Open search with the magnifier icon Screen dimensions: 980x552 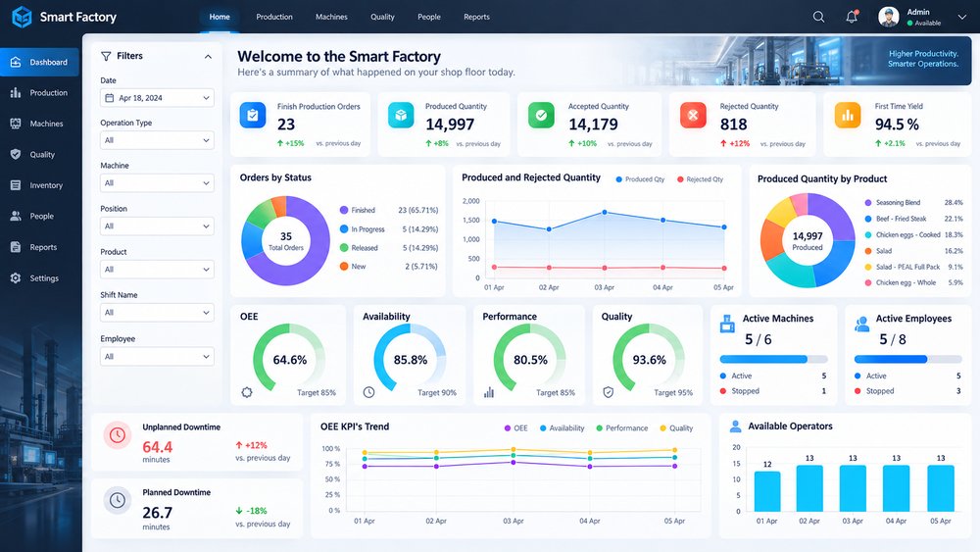818,17
